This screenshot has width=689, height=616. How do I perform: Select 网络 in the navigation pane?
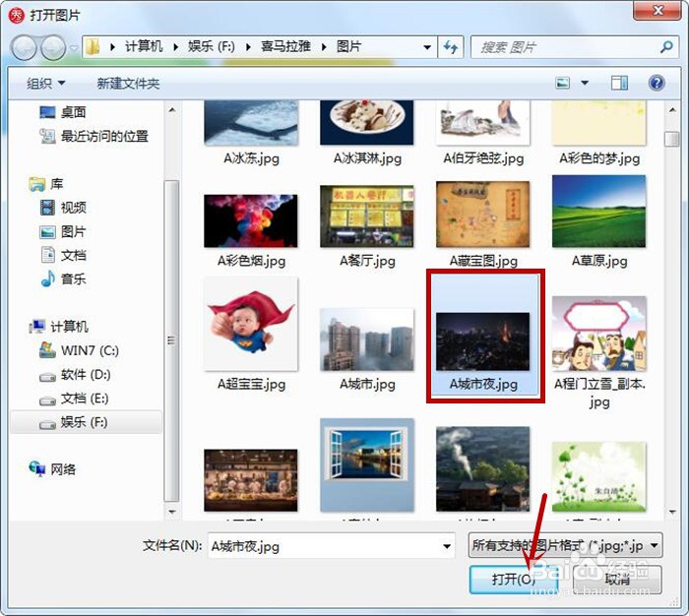tap(52, 469)
